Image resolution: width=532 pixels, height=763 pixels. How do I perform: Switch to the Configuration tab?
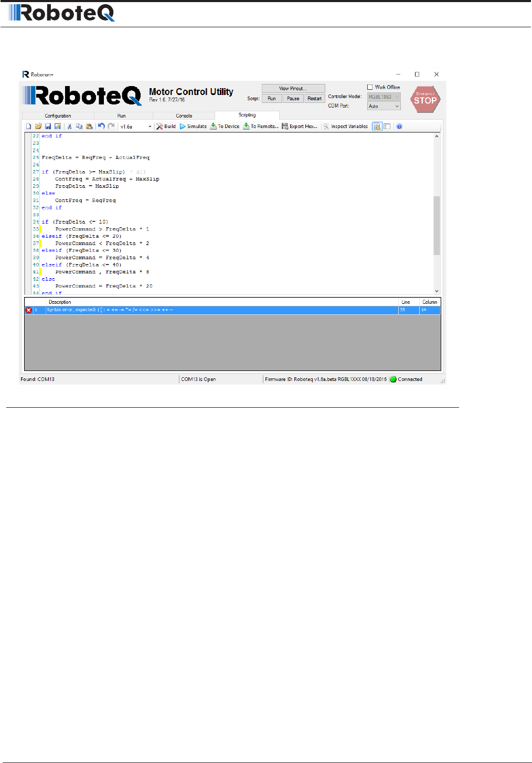(x=58, y=116)
